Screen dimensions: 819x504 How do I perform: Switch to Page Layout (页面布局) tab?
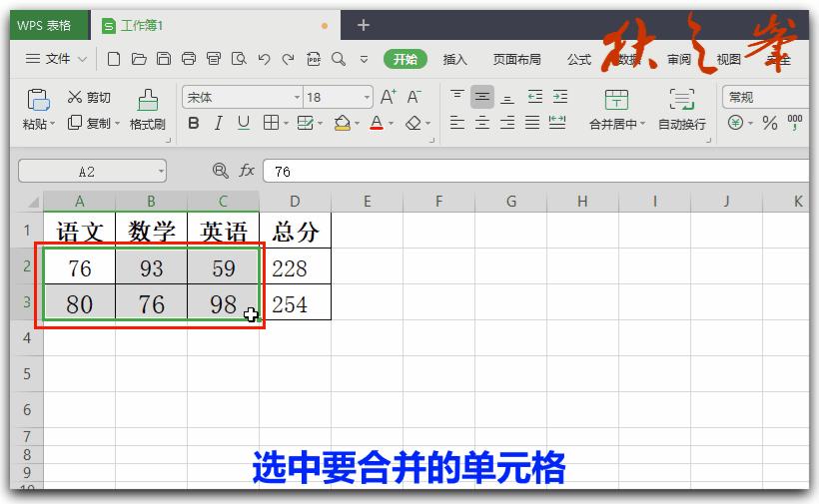516,60
